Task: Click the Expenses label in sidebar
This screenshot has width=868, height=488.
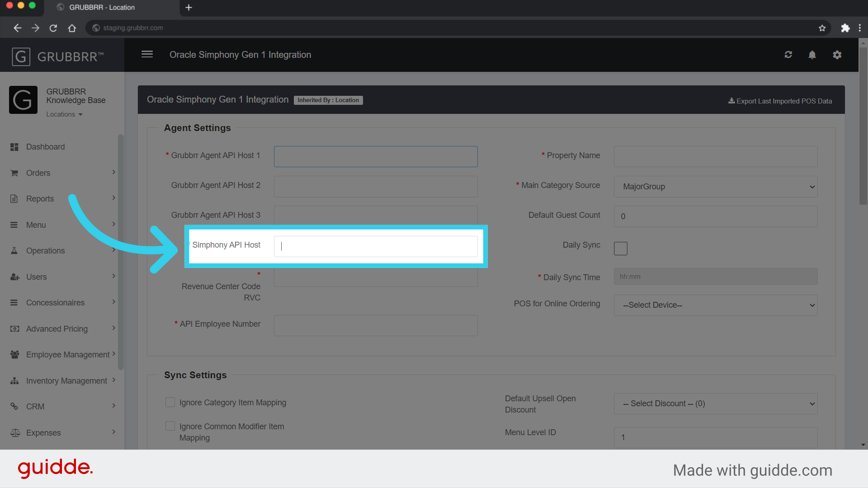Action: [x=43, y=433]
